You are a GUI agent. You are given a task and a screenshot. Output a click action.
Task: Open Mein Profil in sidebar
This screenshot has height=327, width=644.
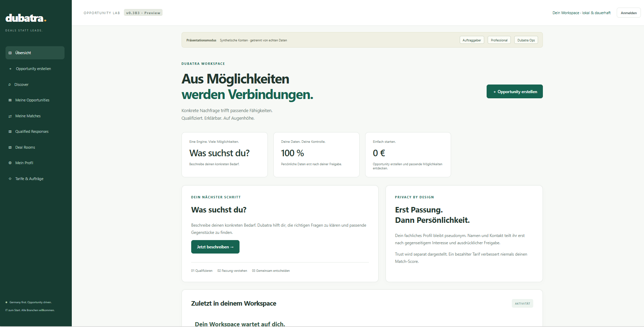35,163
